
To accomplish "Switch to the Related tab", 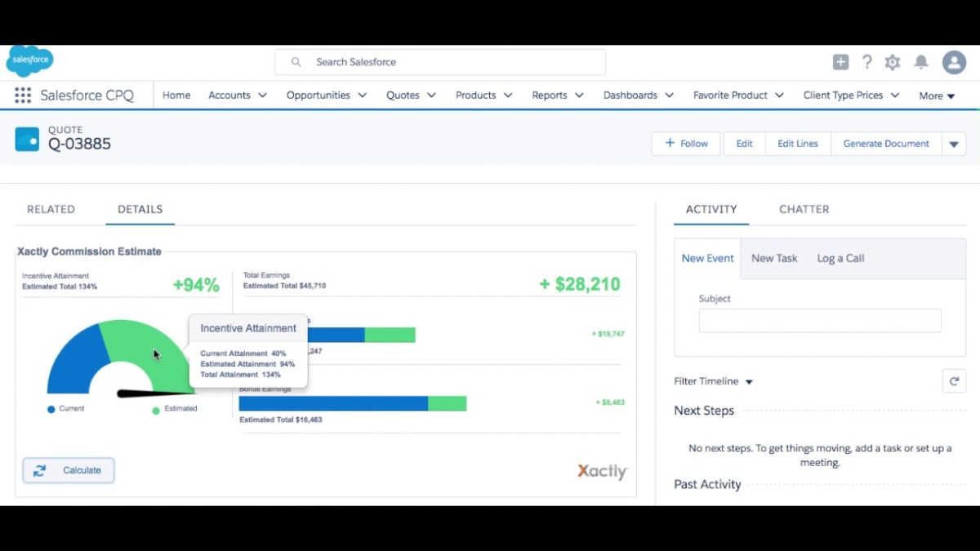I will 51,209.
